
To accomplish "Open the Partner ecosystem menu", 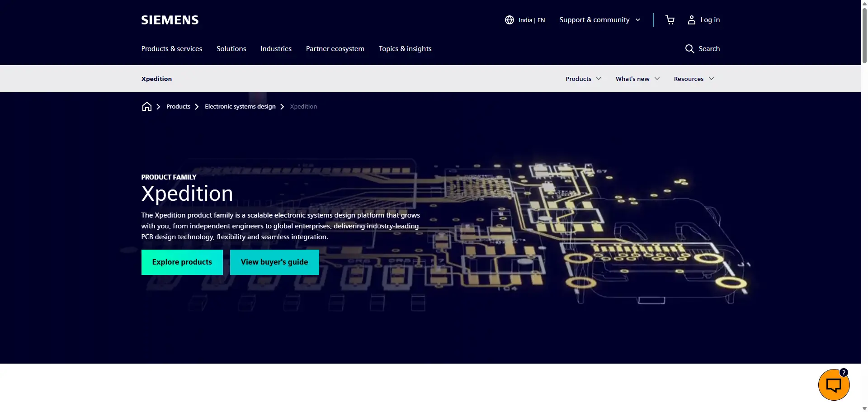I will 335,49.
